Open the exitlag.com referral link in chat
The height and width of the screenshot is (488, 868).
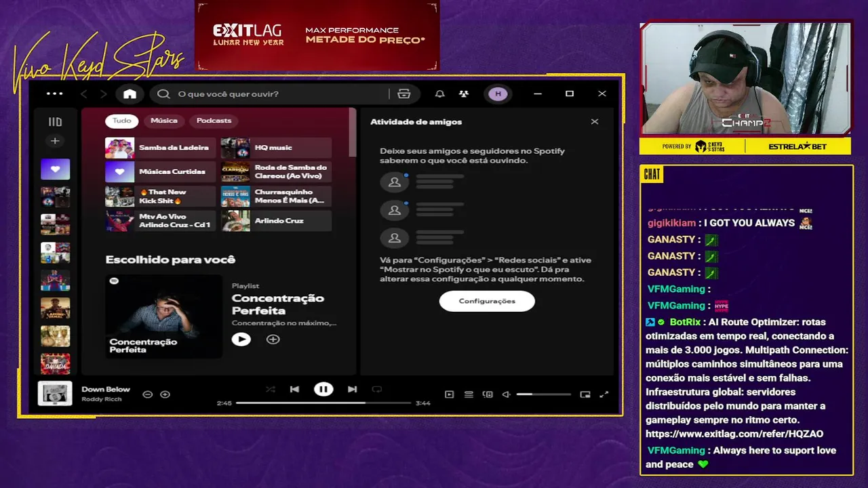click(x=734, y=434)
